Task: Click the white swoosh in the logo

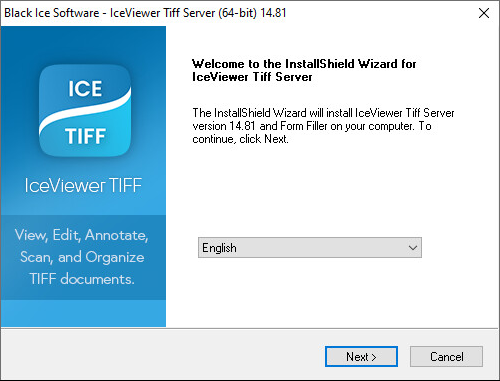Action: (85, 112)
